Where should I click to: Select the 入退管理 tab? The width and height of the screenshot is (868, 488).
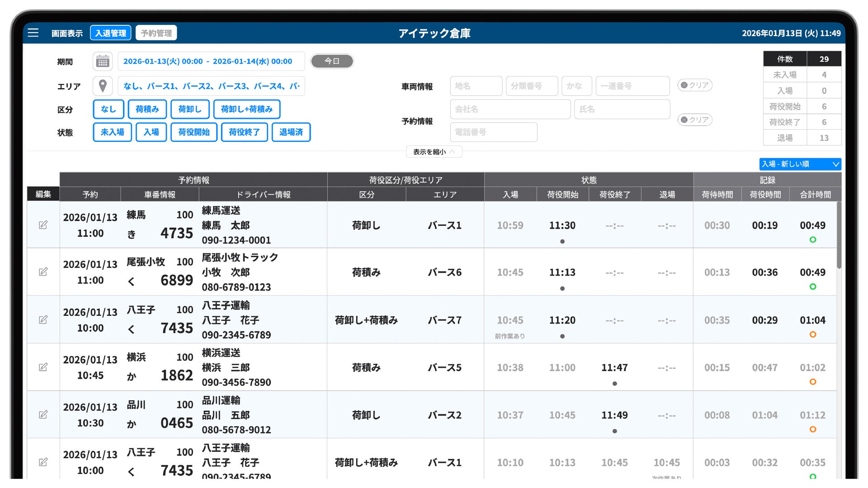(x=111, y=33)
